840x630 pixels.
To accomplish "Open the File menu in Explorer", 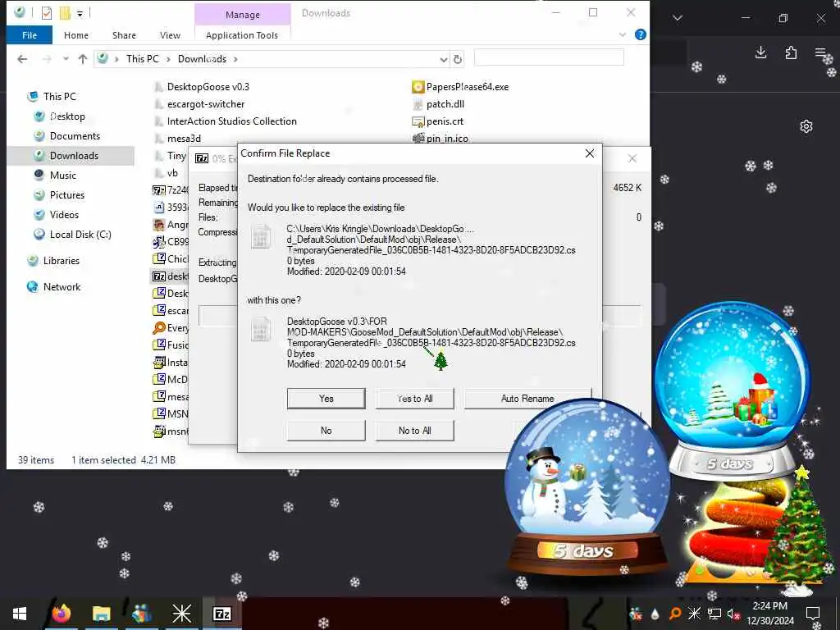I will point(30,35).
